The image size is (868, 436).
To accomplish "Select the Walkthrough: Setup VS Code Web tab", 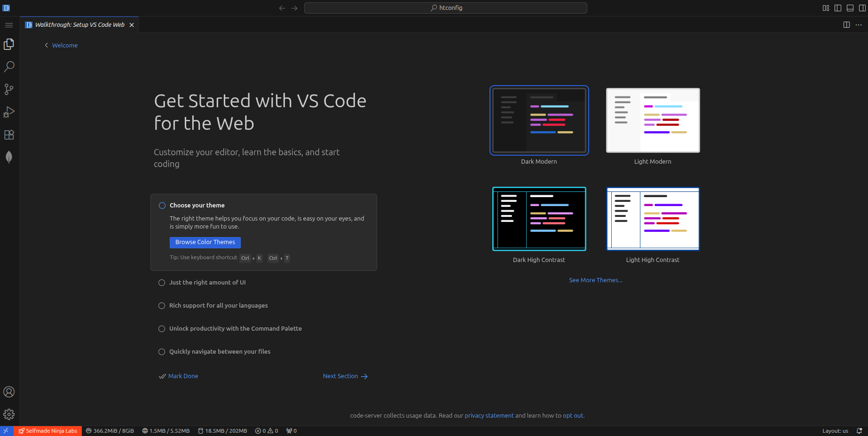I will 79,25.
